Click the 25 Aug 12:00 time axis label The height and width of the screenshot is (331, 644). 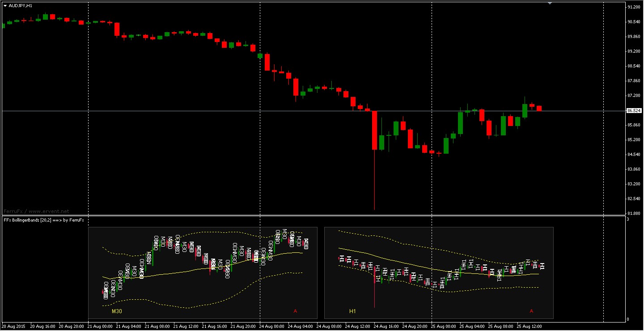pyautogui.click(x=529, y=327)
